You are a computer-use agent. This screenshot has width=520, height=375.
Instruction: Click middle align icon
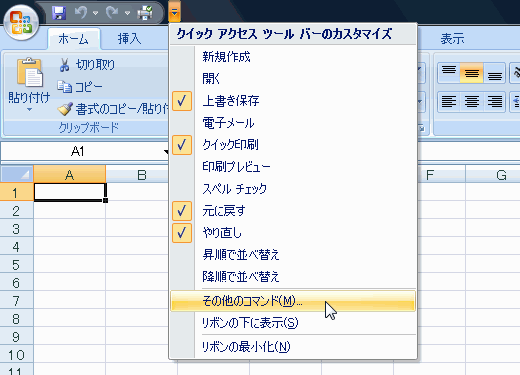(472, 73)
